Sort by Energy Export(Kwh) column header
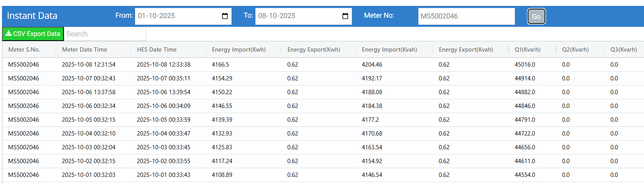 [314, 50]
